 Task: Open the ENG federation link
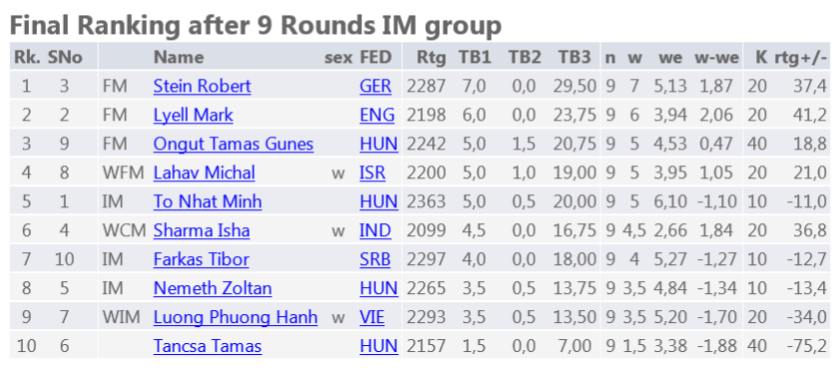(x=377, y=115)
